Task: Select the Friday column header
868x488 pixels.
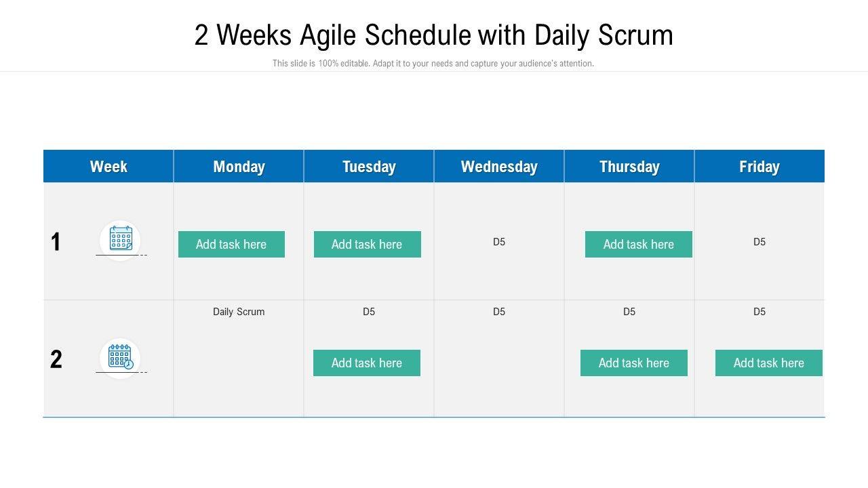Action: coord(759,167)
